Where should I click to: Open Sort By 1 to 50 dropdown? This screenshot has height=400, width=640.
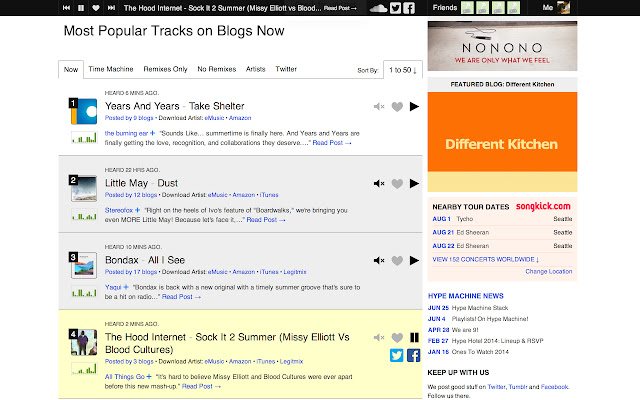tap(403, 70)
